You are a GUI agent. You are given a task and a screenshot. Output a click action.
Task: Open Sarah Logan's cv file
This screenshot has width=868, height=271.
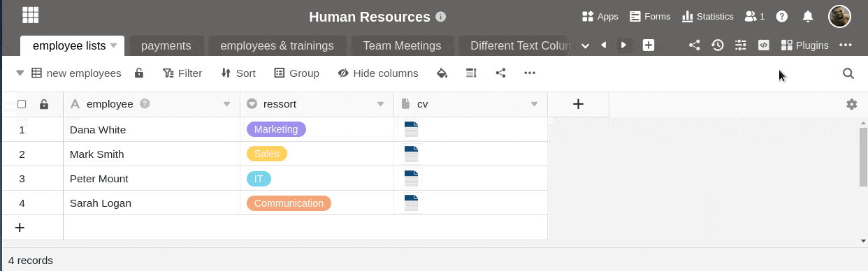[412, 203]
